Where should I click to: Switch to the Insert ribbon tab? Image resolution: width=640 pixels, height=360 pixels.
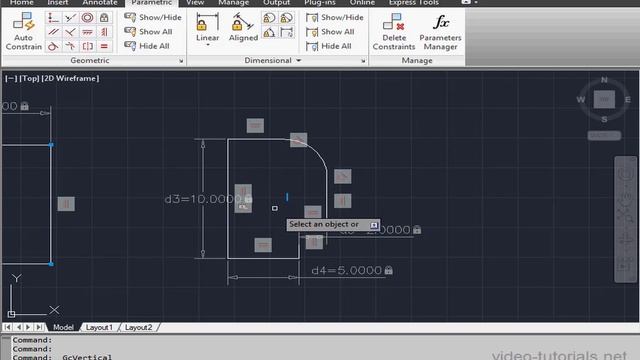[58, 3]
